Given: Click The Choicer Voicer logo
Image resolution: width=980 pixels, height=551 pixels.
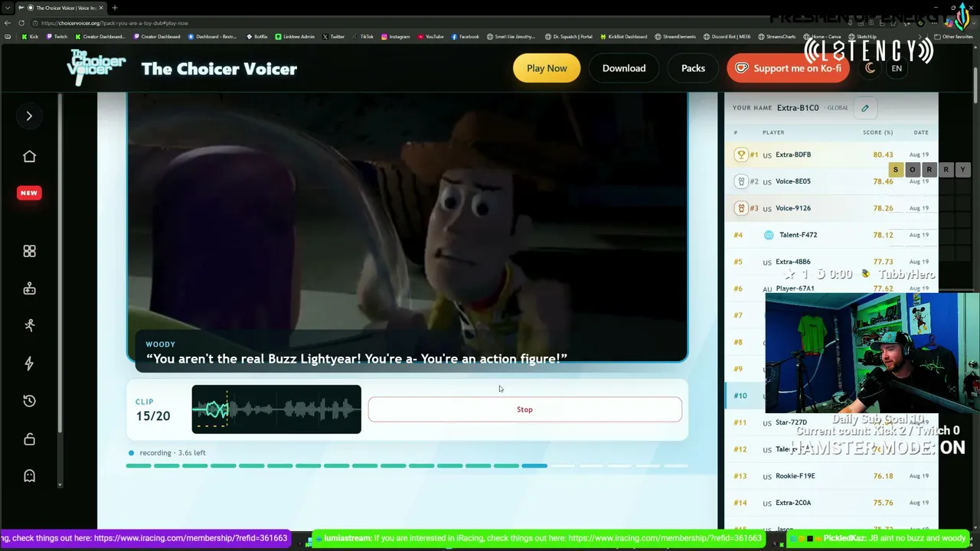Looking at the screenshot, I should click(x=96, y=67).
